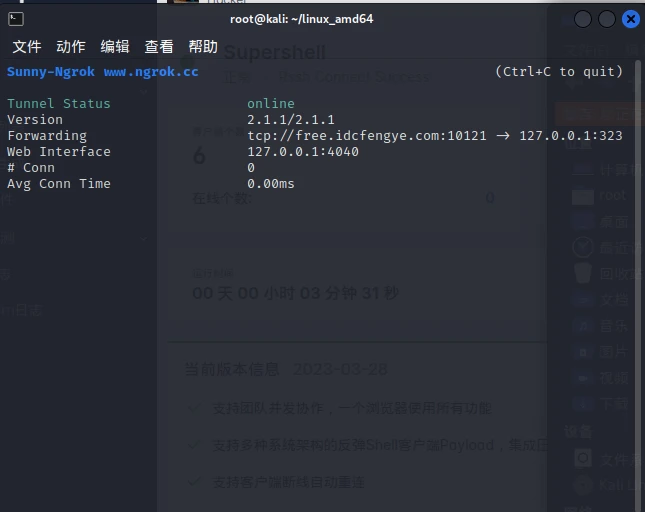This screenshot has height=512, width=645.
Task: Click the www.ngrok.cc link text
Action: pyautogui.click(x=151, y=72)
